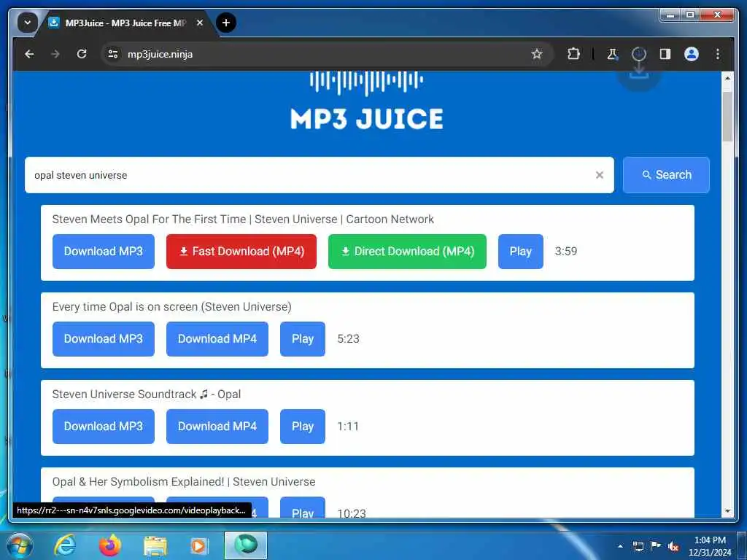The image size is (747, 560).
Task: Open a new browser tab
Action: (x=226, y=23)
